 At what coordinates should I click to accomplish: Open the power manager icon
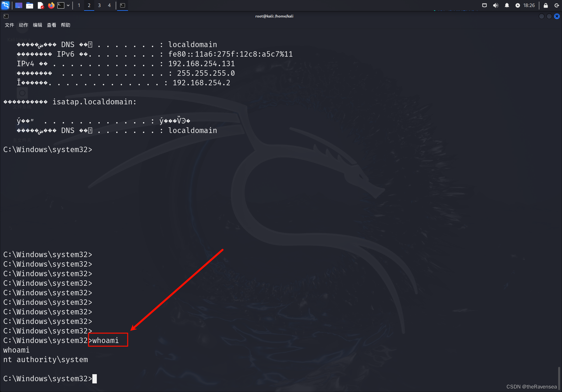(x=518, y=5)
